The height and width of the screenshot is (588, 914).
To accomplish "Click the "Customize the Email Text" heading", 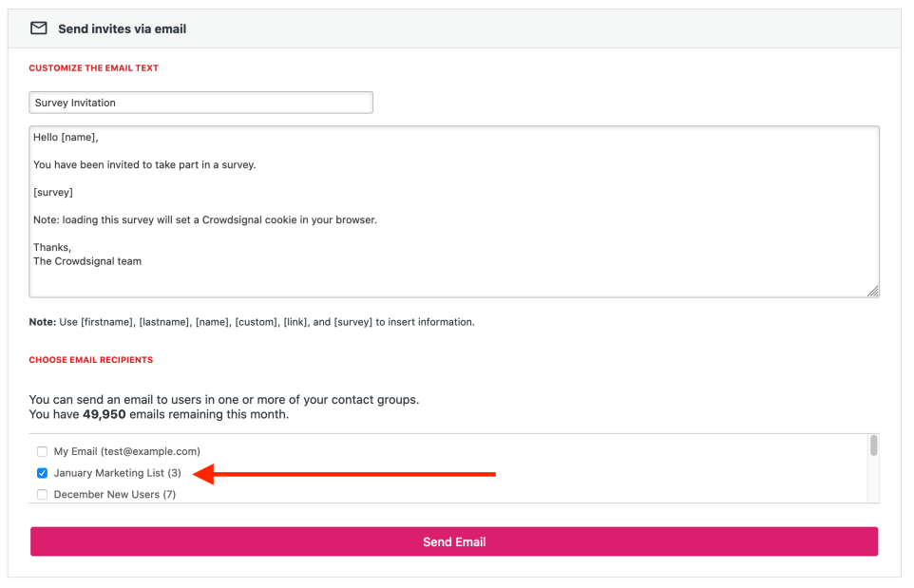I will [94, 68].
